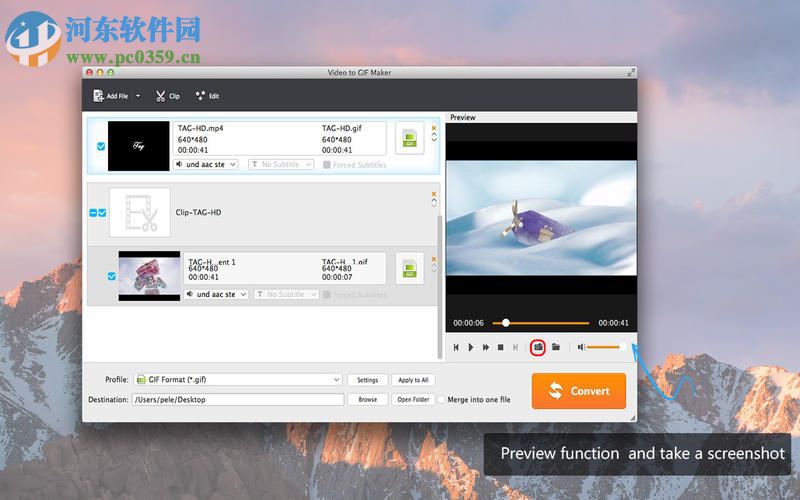Uncheck the TAC-HD.mp4 file checkbox

point(101,146)
